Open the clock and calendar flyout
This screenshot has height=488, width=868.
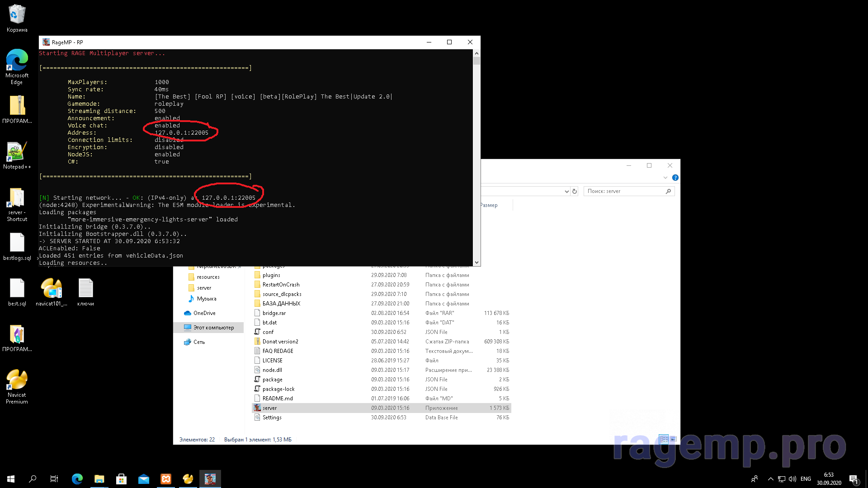(x=829, y=479)
